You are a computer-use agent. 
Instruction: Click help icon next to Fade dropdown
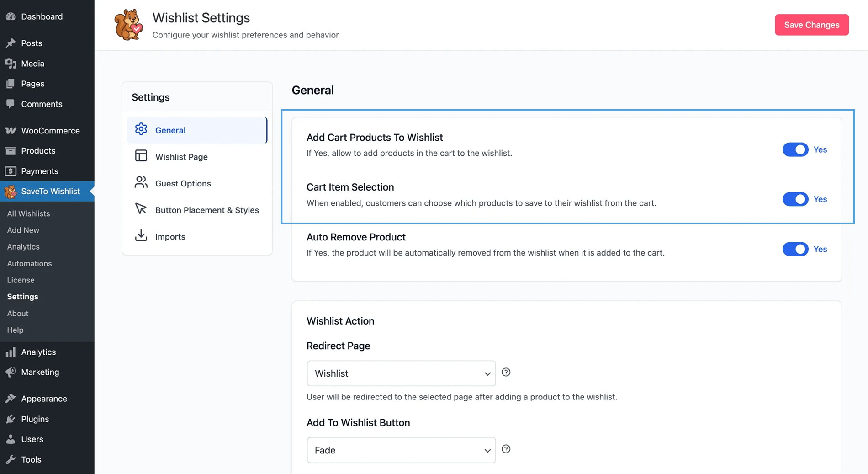tap(506, 449)
